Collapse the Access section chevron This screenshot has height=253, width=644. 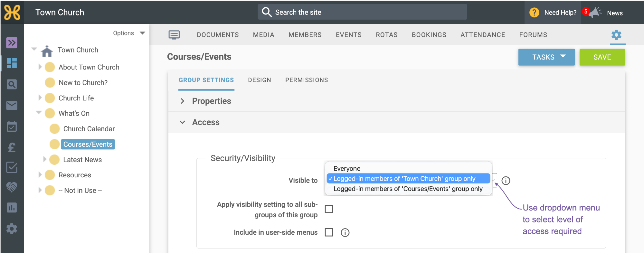[x=182, y=122]
